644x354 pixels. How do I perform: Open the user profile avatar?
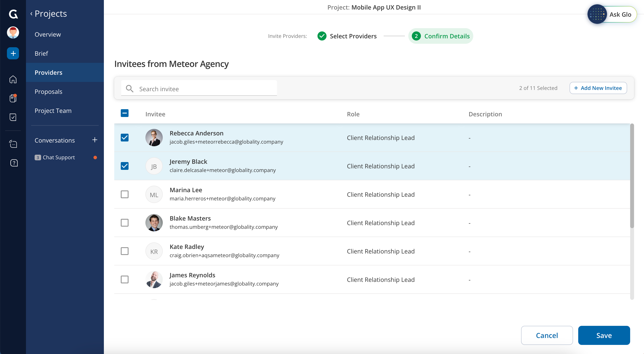[x=13, y=32]
